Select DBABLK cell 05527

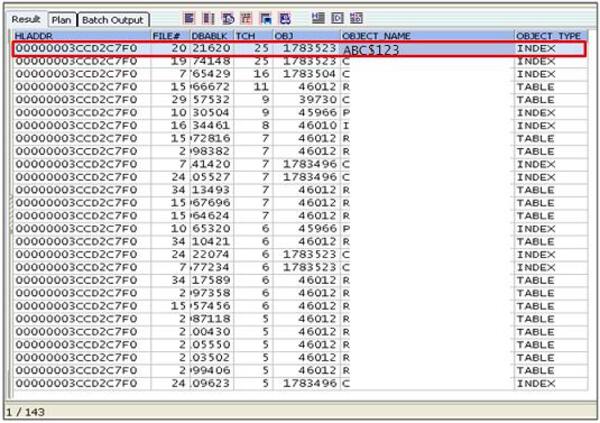pyautogui.click(x=212, y=177)
